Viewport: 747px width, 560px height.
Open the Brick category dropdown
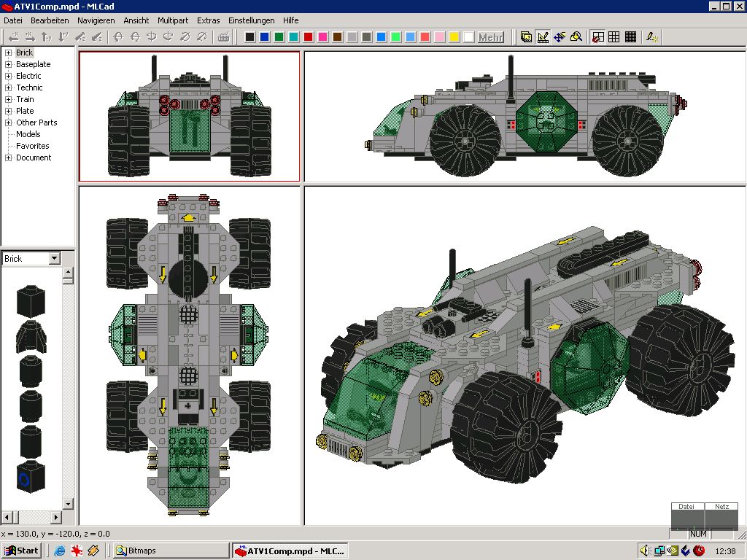coord(55,258)
